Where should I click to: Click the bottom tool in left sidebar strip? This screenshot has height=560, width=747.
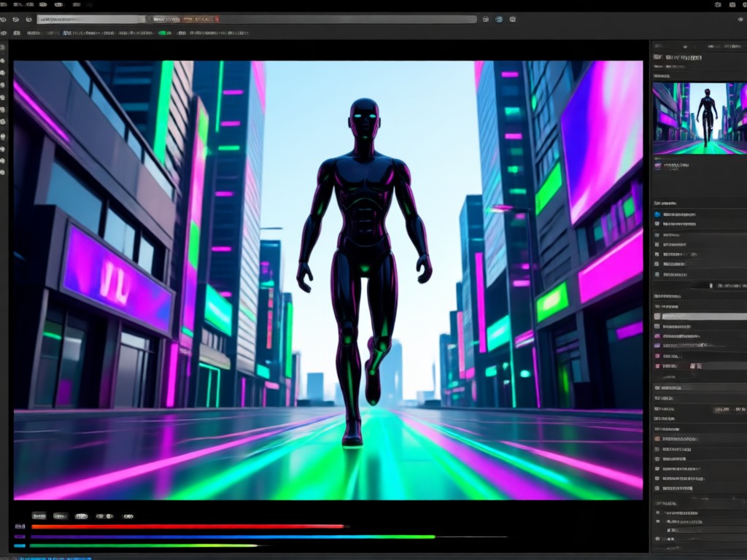tap(3, 172)
